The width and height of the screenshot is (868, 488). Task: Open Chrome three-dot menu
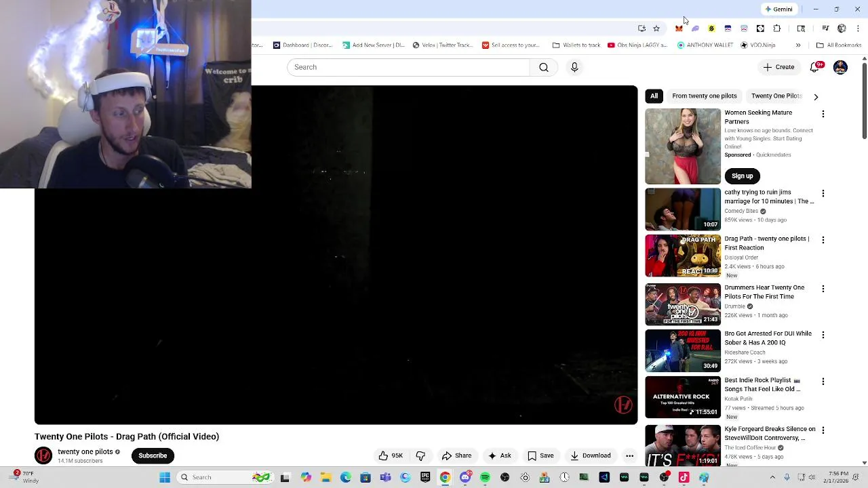858,28
